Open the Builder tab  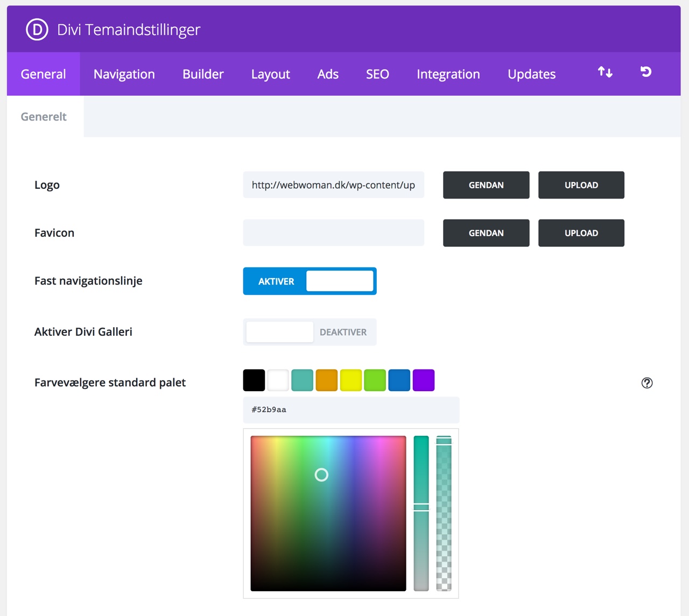[203, 74]
